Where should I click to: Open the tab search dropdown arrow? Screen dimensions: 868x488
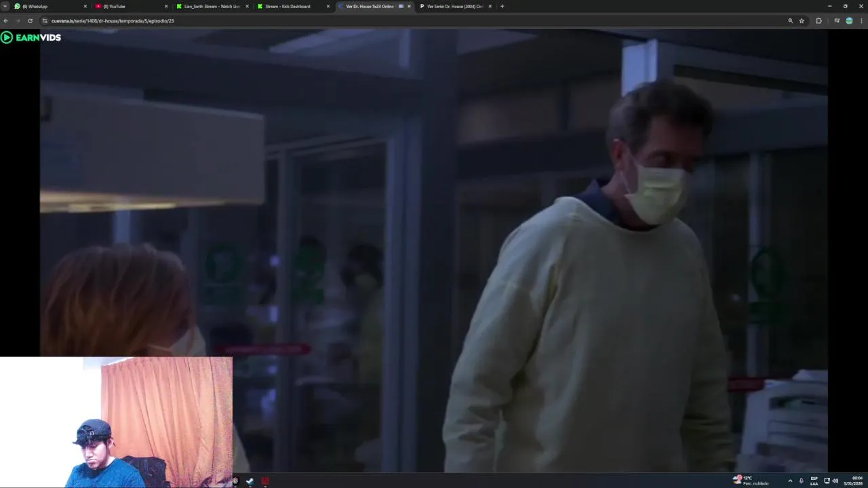(x=5, y=6)
